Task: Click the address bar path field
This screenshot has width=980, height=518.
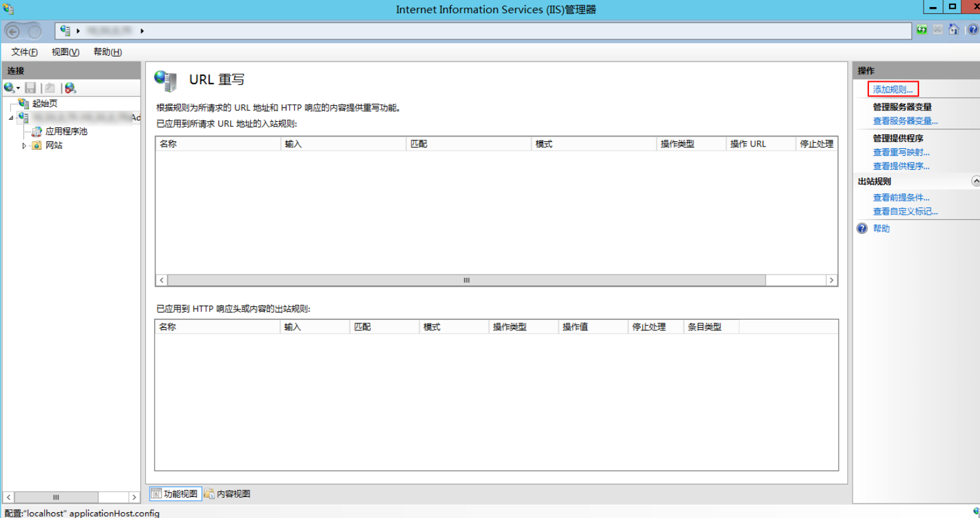Action: click(x=484, y=30)
